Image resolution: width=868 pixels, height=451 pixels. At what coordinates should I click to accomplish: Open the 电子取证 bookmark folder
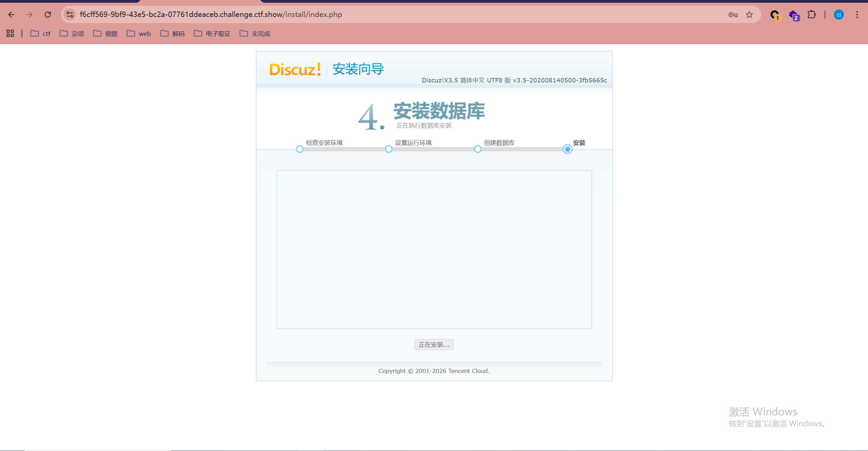pos(212,34)
